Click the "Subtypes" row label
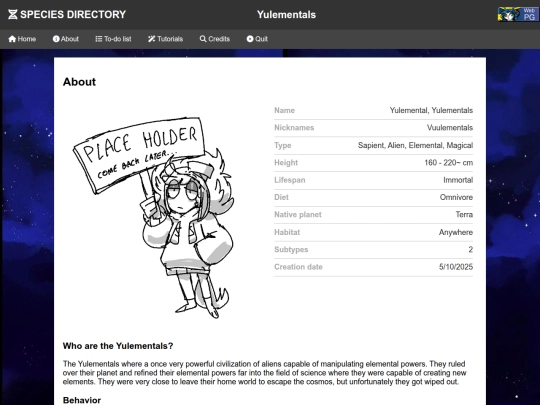 coord(291,250)
